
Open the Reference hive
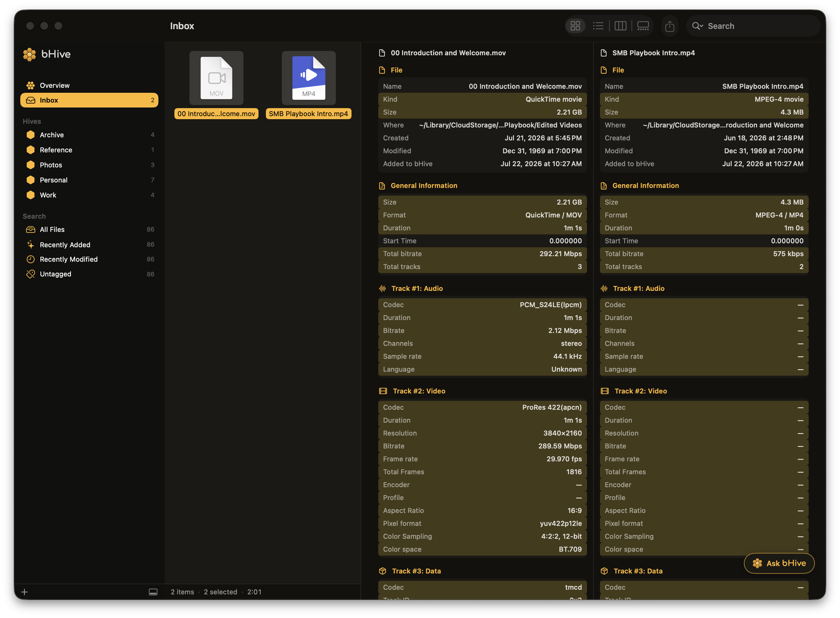coord(89,150)
